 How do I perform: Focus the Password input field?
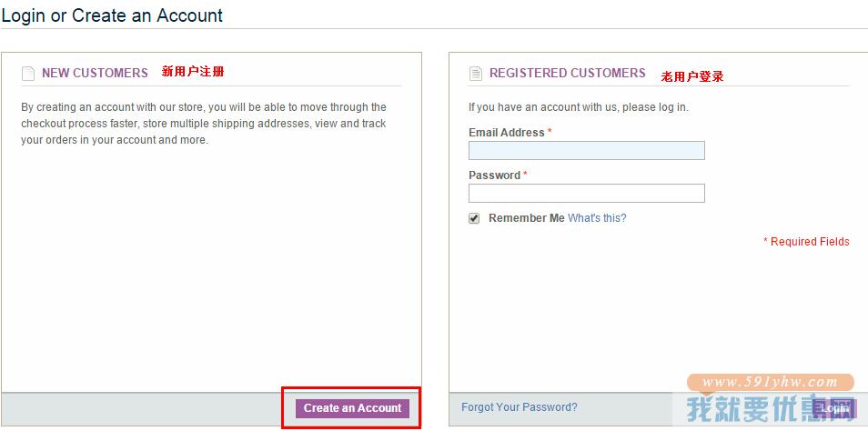coord(587,193)
